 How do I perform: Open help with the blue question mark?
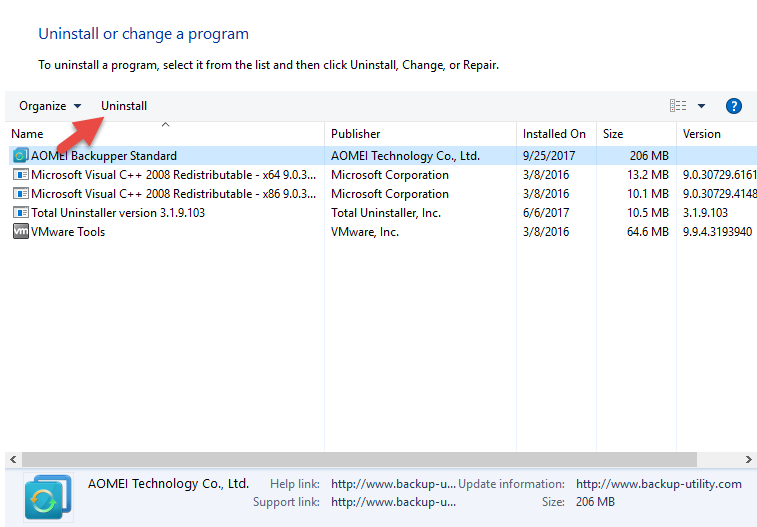pos(733,106)
